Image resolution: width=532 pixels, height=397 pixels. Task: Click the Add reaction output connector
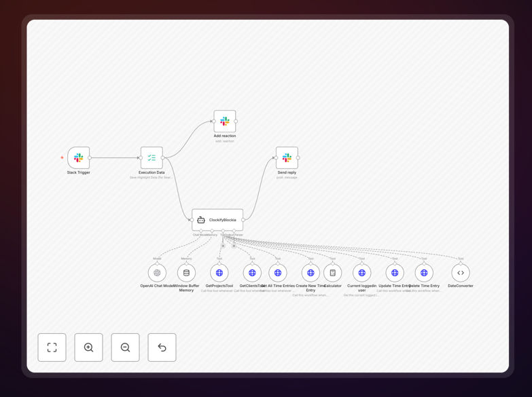coord(236,121)
